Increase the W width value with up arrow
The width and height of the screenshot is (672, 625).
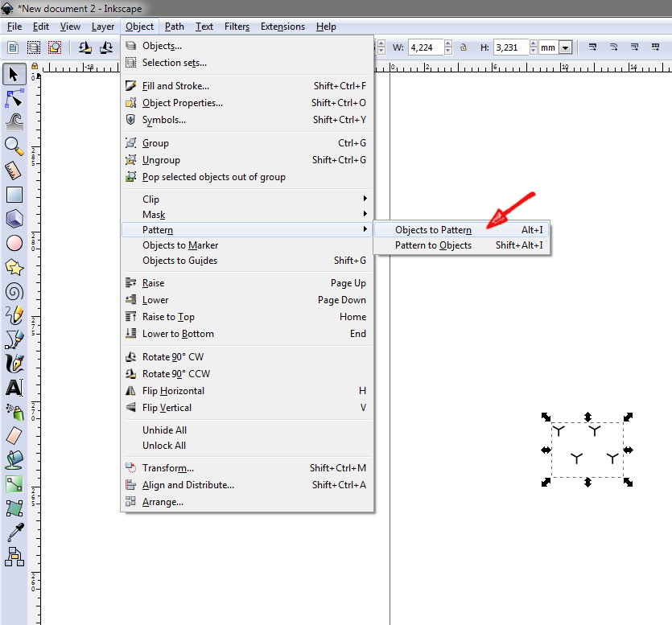click(x=448, y=43)
